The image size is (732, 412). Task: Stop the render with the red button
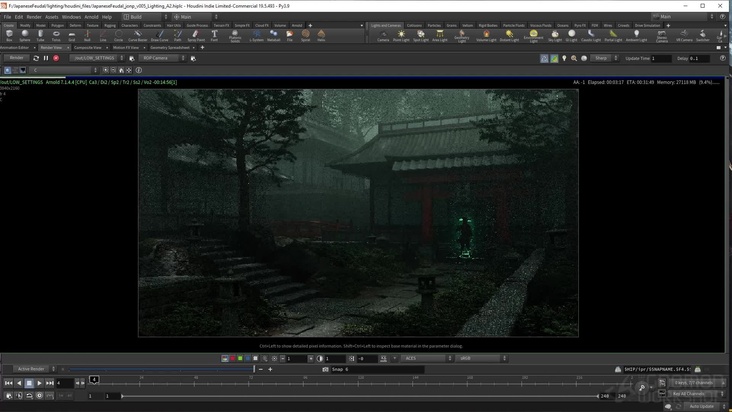point(56,58)
